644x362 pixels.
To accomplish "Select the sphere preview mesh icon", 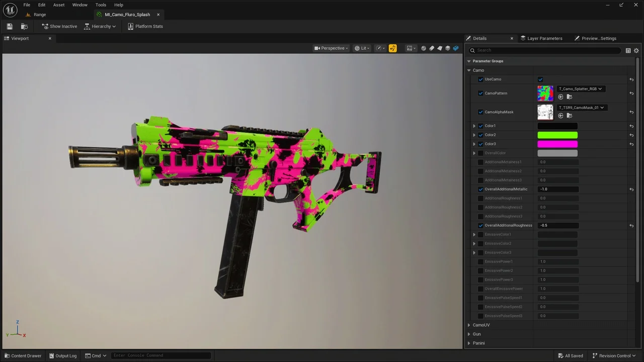I will tap(424, 48).
